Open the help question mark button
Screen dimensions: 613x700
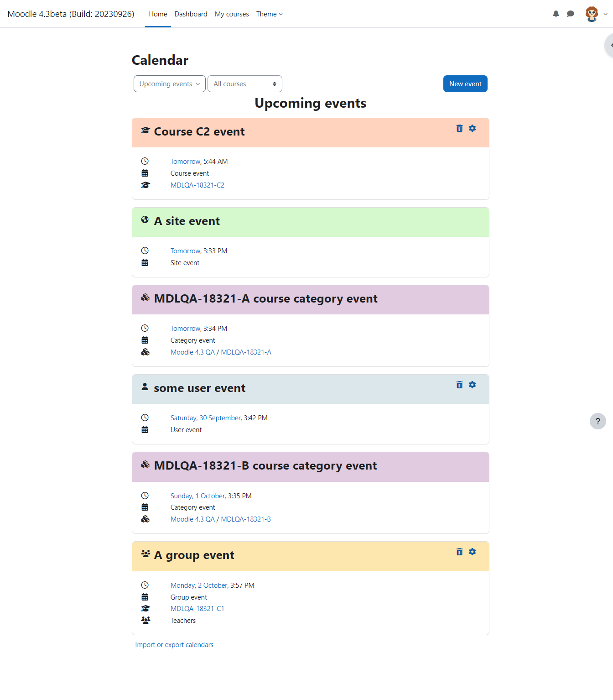(x=598, y=421)
